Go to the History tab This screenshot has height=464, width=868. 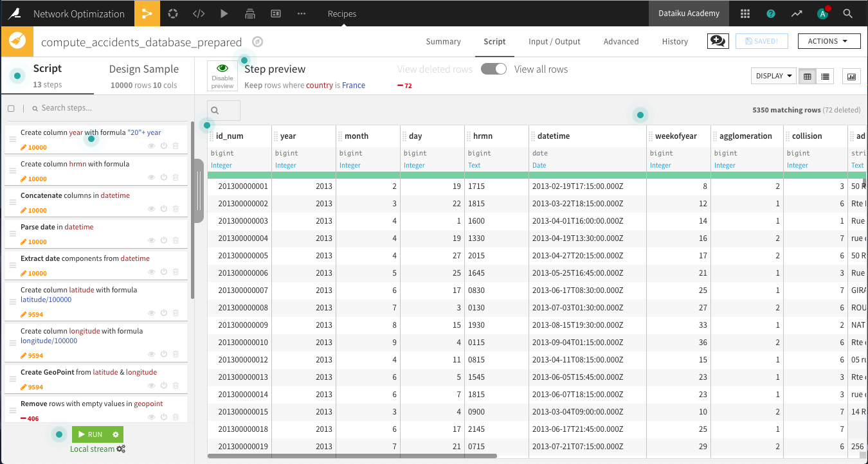tap(674, 42)
